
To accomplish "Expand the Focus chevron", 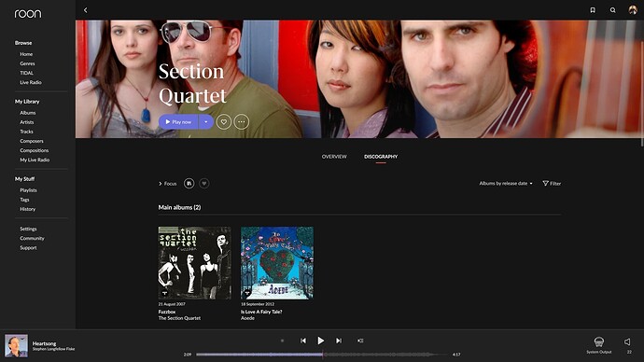I will [161, 184].
